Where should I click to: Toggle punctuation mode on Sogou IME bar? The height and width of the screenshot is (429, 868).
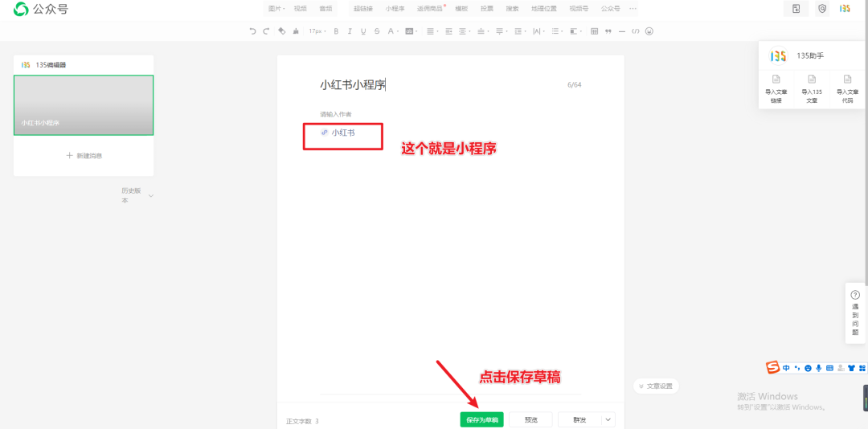pyautogui.click(x=798, y=368)
